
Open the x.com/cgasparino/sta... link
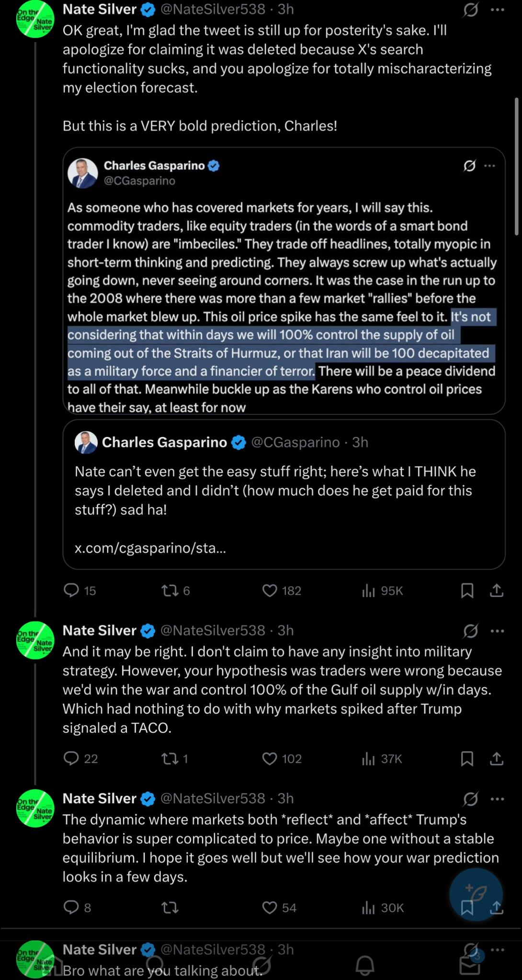[x=150, y=547]
